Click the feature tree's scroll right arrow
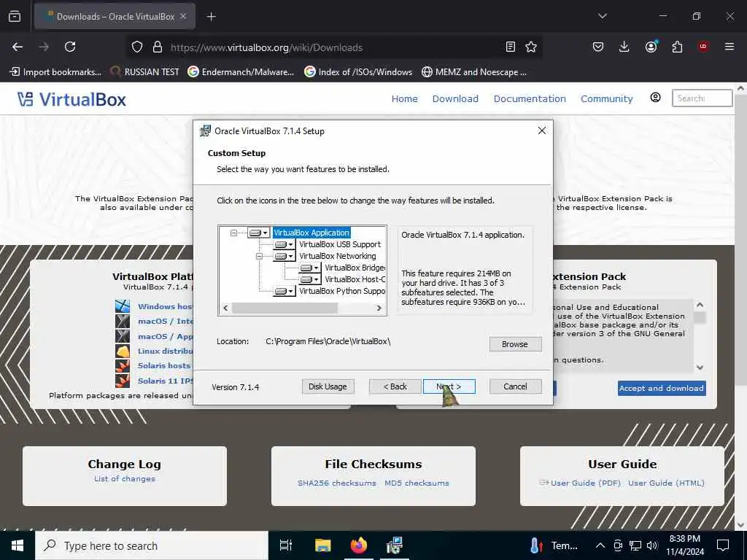The width and height of the screenshot is (747, 560). pos(379,308)
